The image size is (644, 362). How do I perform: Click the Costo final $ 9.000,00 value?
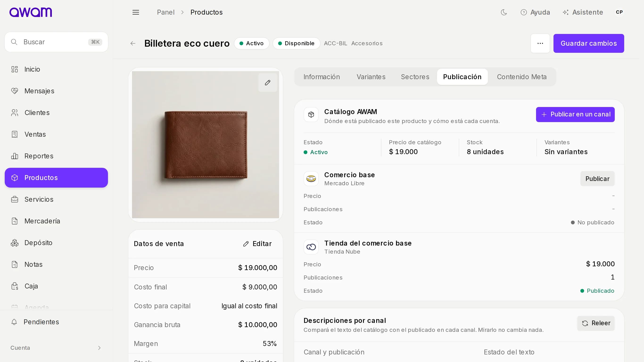[260, 287]
